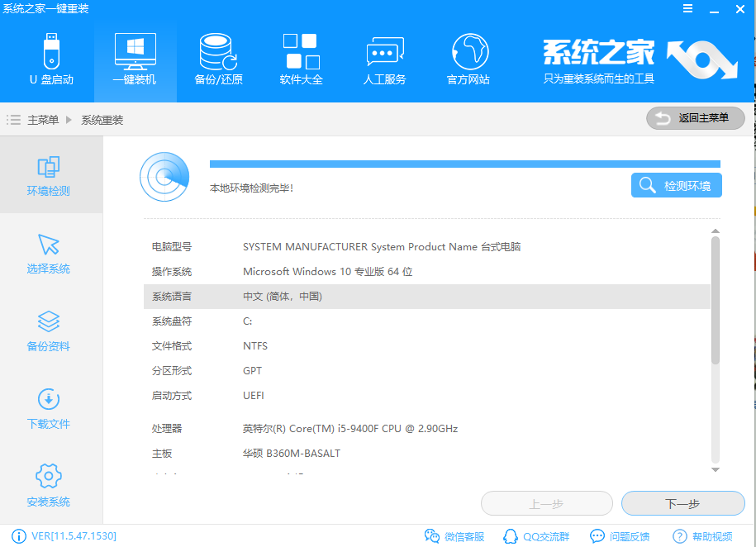
Task: Launch the 软件大全 section
Action: click(301, 58)
